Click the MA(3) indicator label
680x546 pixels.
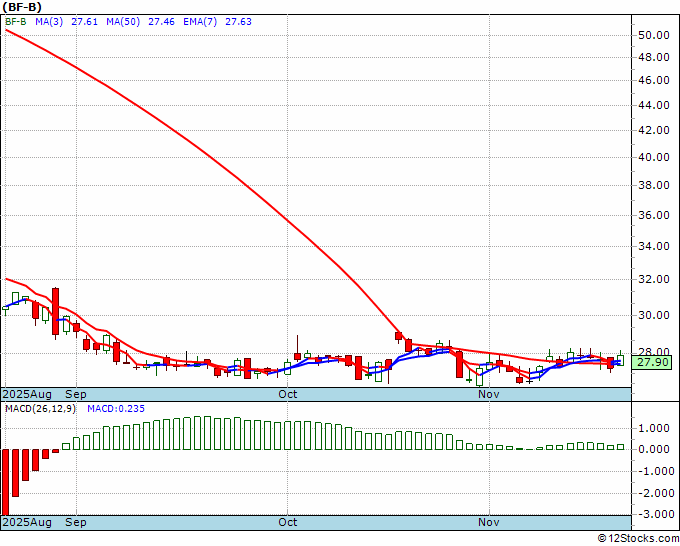(49, 22)
